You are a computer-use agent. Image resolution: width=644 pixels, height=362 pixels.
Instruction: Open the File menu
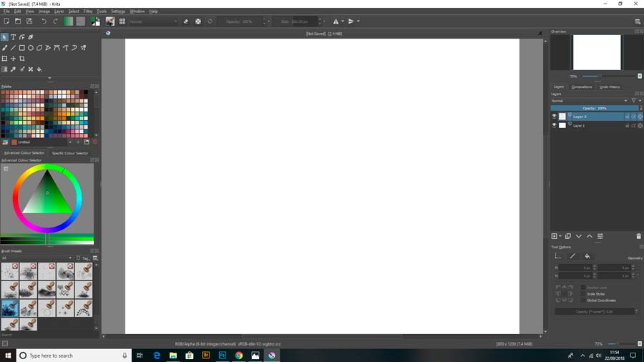(6, 11)
